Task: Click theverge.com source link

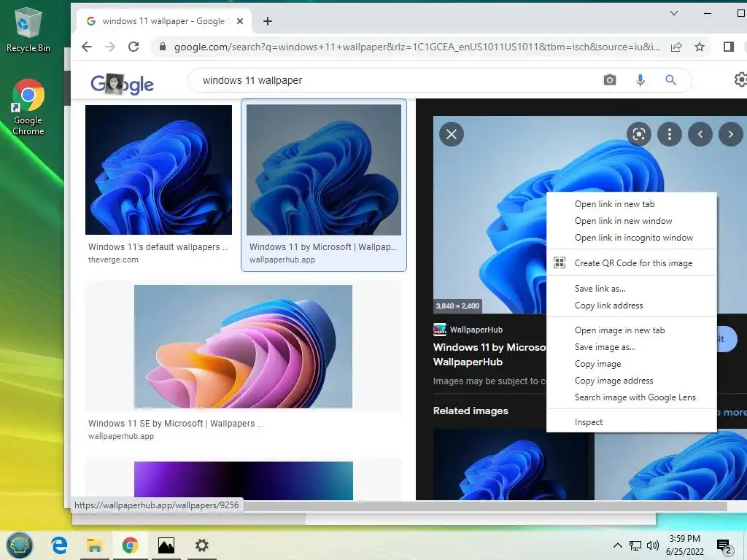Action: (113, 260)
